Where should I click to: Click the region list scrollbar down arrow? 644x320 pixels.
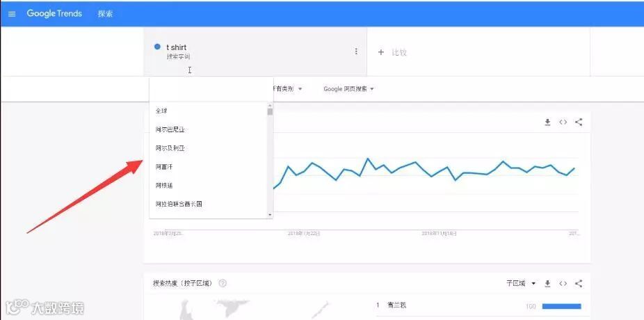270,215
